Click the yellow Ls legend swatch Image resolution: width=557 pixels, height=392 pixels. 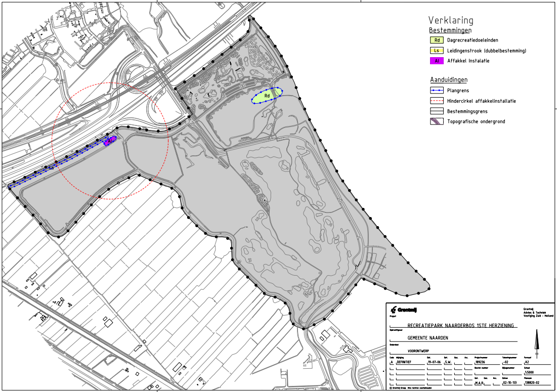click(x=437, y=51)
